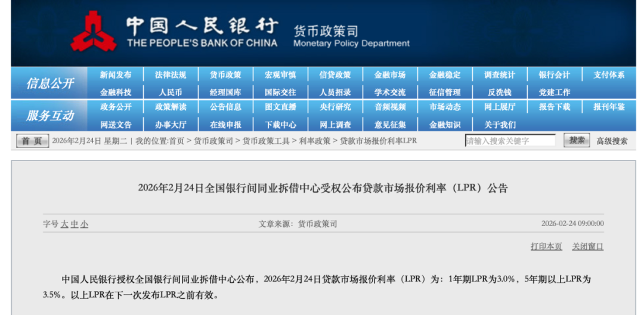The height and width of the screenshot is (315, 644).
Task: Go to 货币政策 section
Action: [x=225, y=75]
